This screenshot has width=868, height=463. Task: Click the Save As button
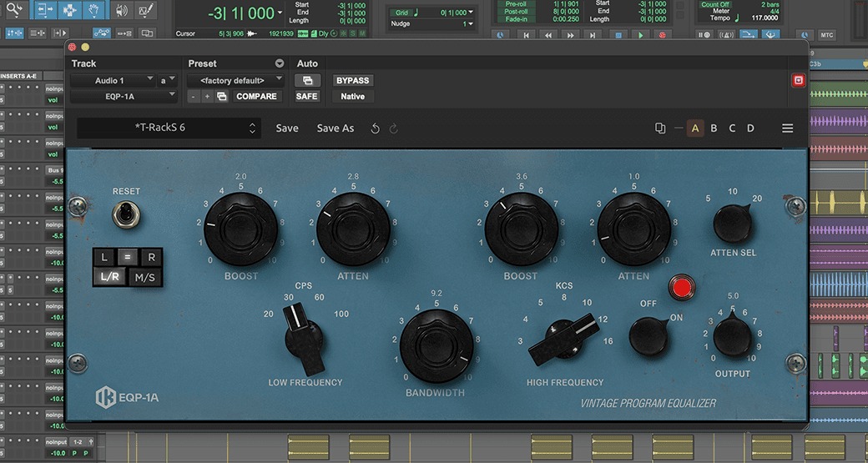(x=335, y=128)
